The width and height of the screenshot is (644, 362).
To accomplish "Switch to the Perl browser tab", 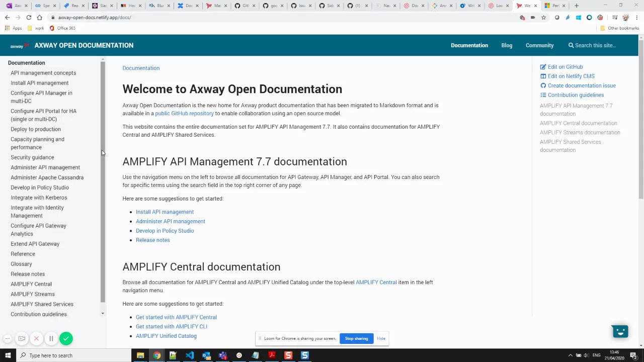I will (555, 6).
